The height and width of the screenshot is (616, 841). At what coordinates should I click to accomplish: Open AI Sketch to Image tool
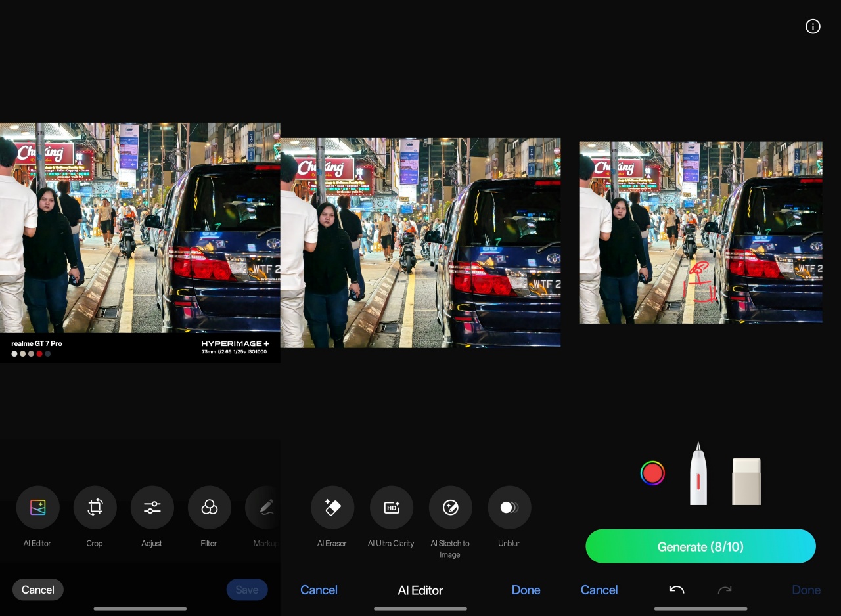[451, 508]
